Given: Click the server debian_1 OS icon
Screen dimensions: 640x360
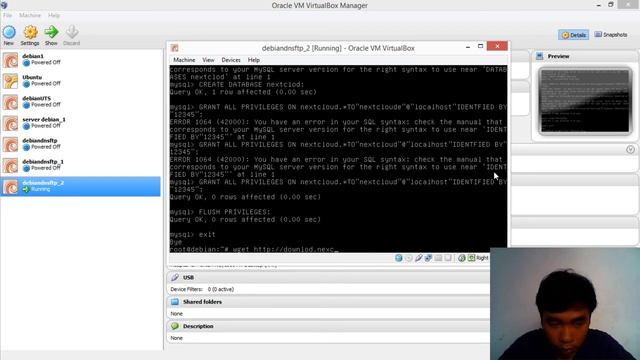Looking at the screenshot, I should point(10,123).
